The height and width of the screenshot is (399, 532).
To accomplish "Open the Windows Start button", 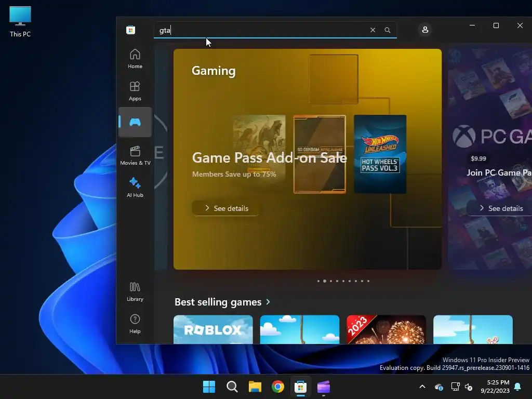I will (x=209, y=387).
